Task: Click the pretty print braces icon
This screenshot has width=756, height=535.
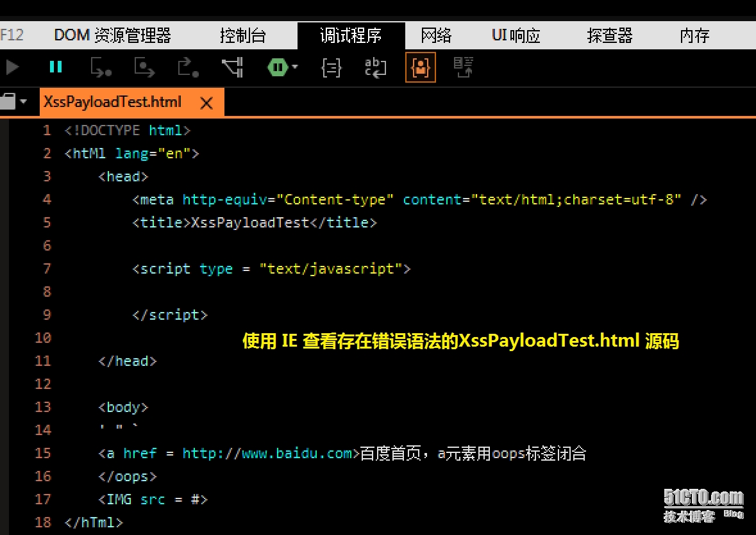Action: click(x=332, y=67)
